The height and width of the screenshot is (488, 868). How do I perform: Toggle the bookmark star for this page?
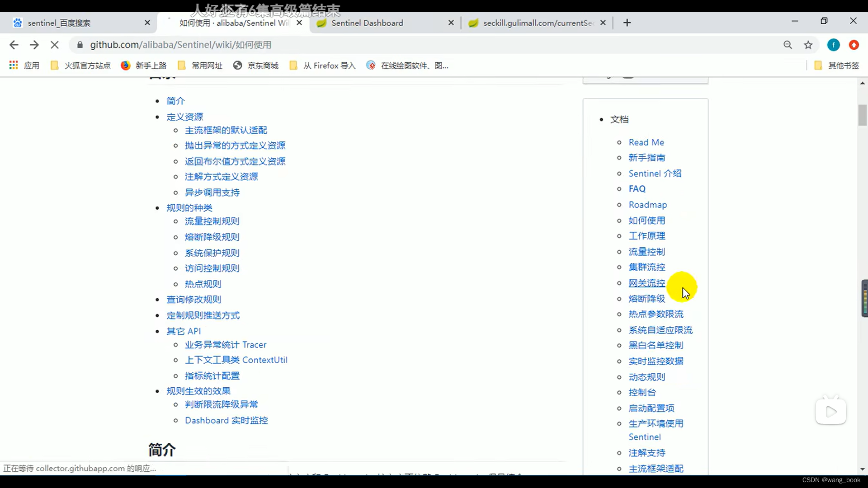[x=808, y=45]
